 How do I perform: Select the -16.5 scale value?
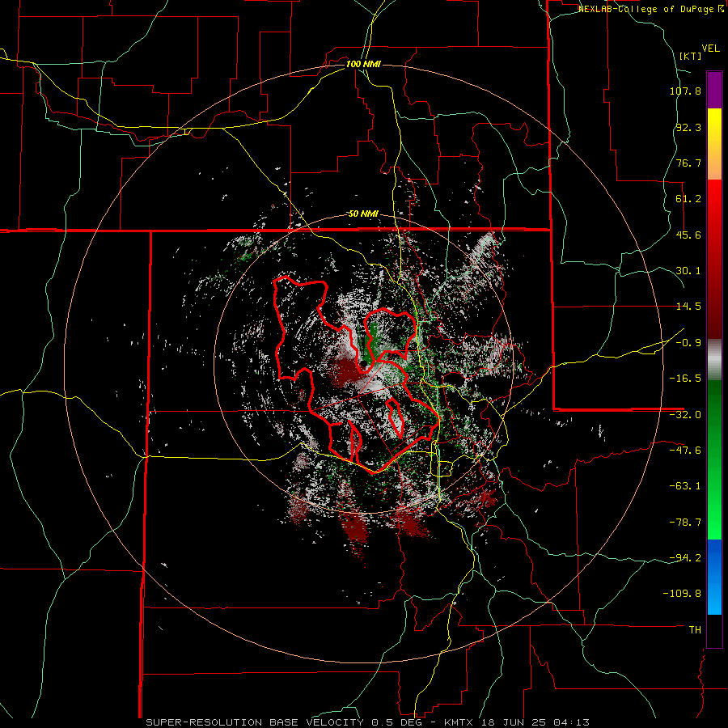pos(685,379)
